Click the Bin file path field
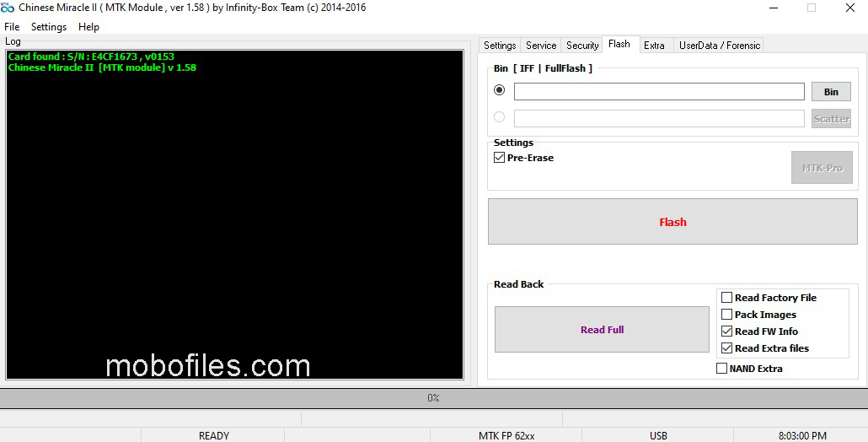The width and height of the screenshot is (868, 442). click(x=659, y=91)
